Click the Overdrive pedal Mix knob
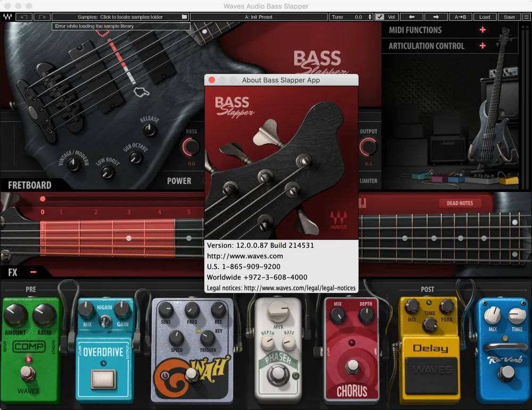Image resolution: width=532 pixels, height=410 pixels. [x=86, y=310]
